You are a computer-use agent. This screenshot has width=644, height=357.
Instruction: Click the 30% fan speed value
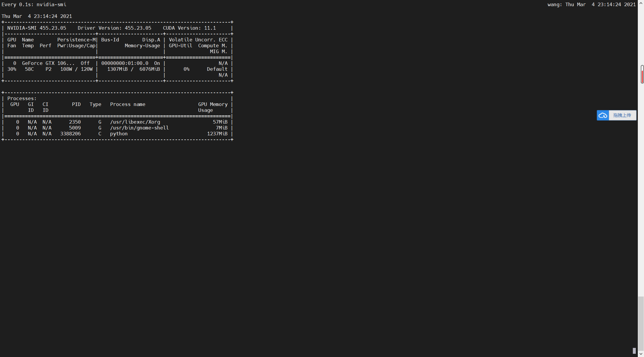(x=12, y=69)
